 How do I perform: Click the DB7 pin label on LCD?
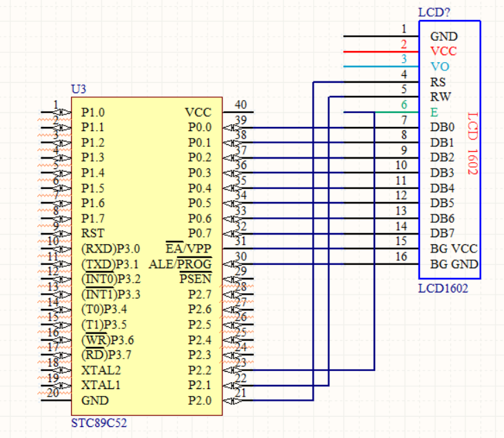point(442,234)
